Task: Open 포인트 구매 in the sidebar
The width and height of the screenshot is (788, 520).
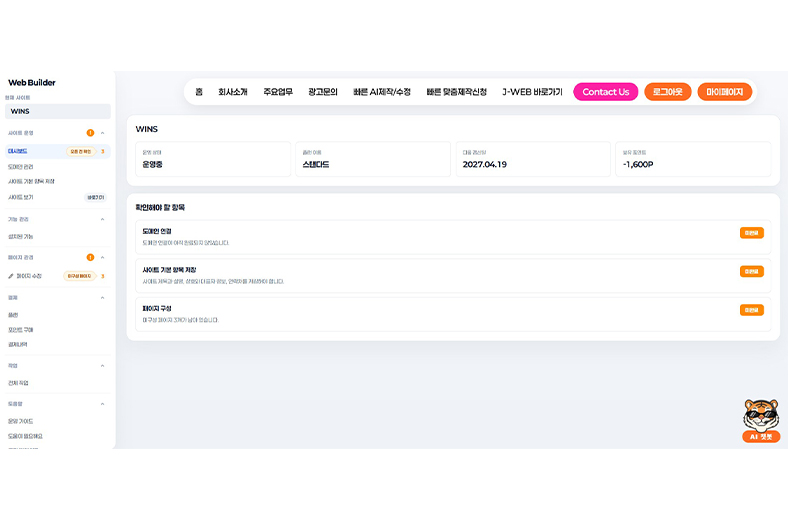Action: click(21, 329)
